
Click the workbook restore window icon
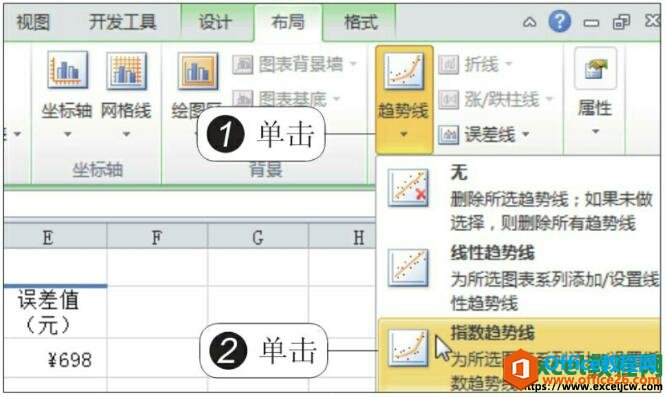point(621,22)
